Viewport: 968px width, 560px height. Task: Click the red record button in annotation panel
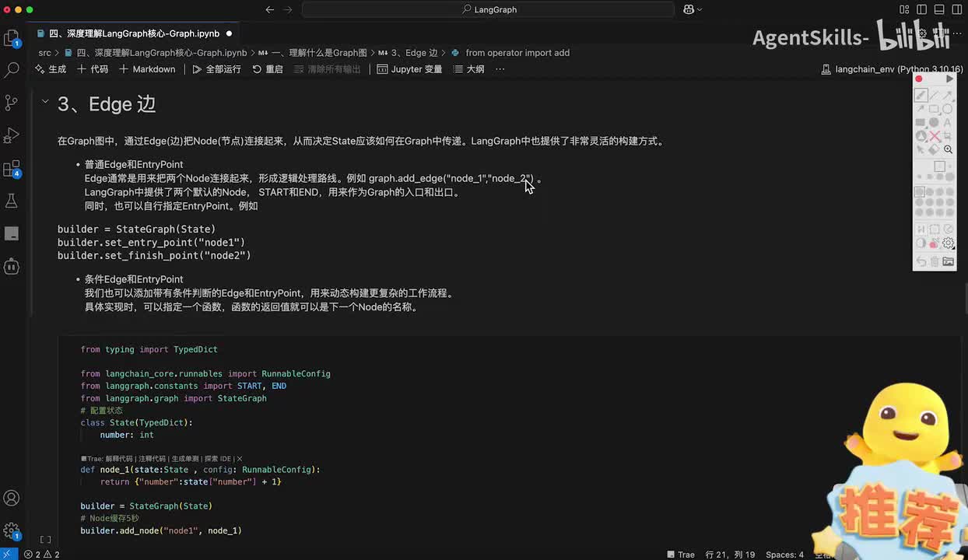point(919,79)
